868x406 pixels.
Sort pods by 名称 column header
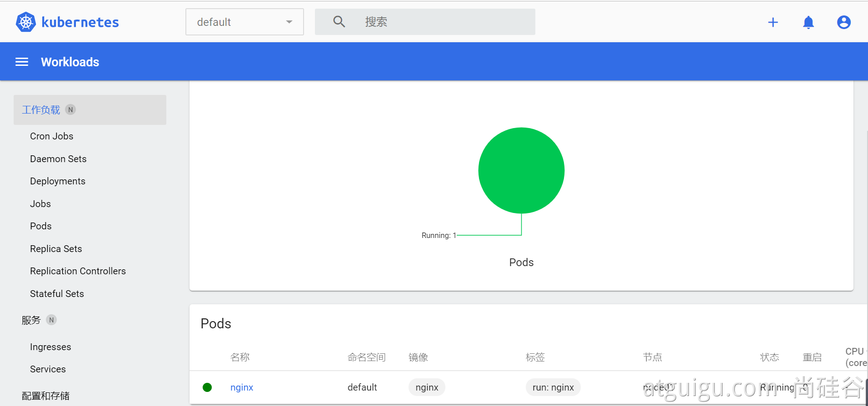(240, 357)
